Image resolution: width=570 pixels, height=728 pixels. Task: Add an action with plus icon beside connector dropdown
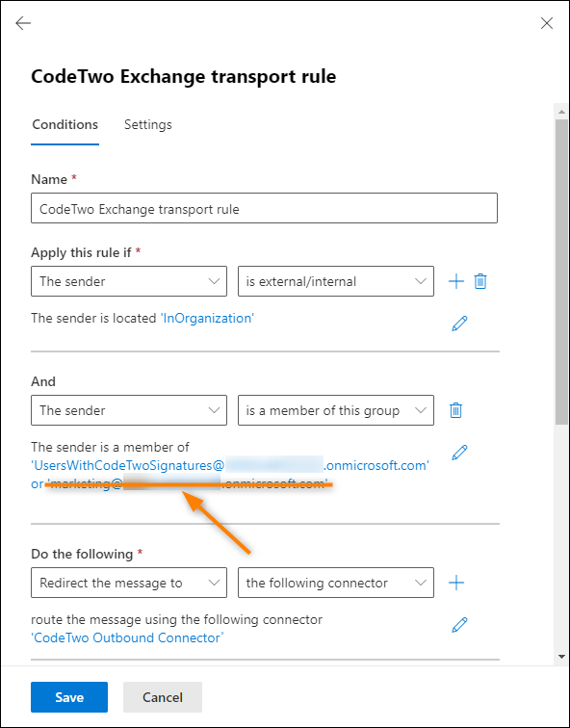click(x=456, y=583)
